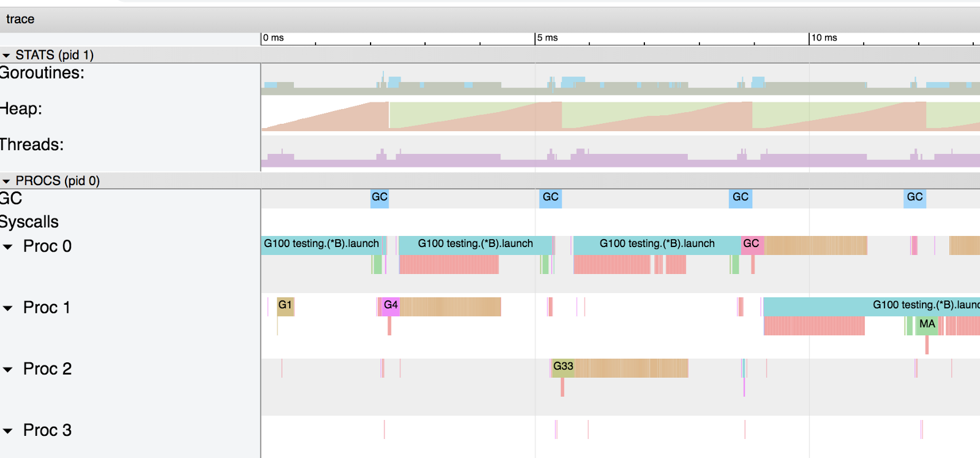980x458 pixels.
Task: Collapse the PROCS (pid 0) section
Action: pyautogui.click(x=6, y=181)
